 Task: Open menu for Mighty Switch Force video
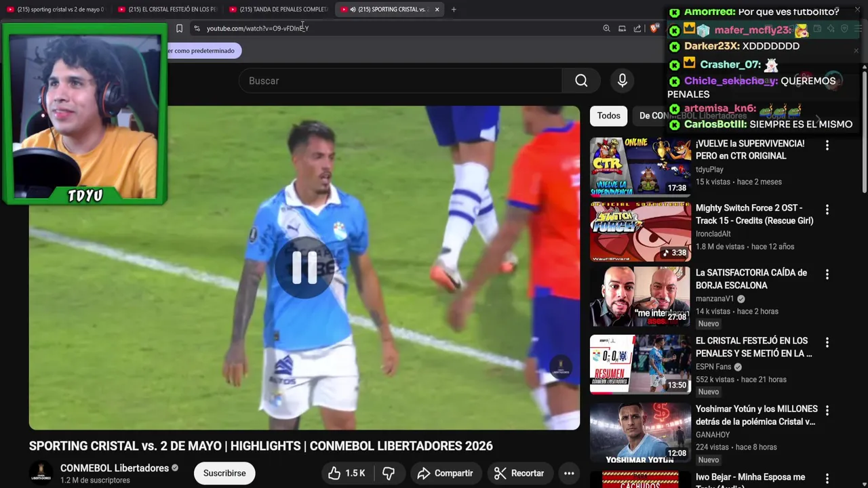pos(827,209)
